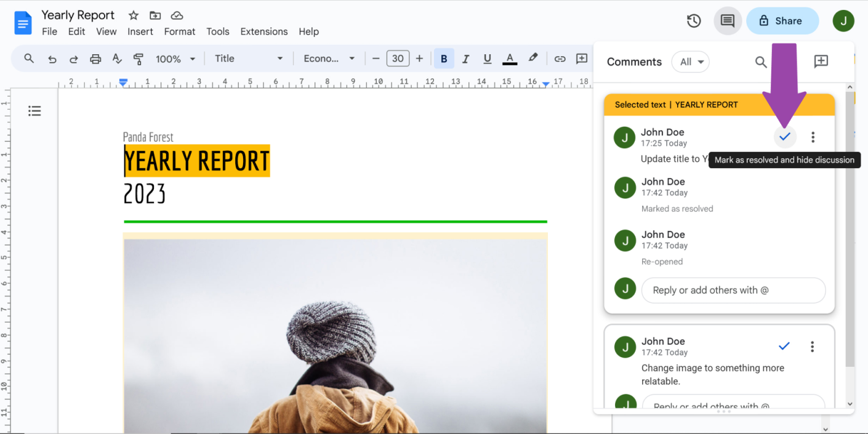Toggle bold formatting
This screenshot has height=434, width=868.
(x=443, y=59)
